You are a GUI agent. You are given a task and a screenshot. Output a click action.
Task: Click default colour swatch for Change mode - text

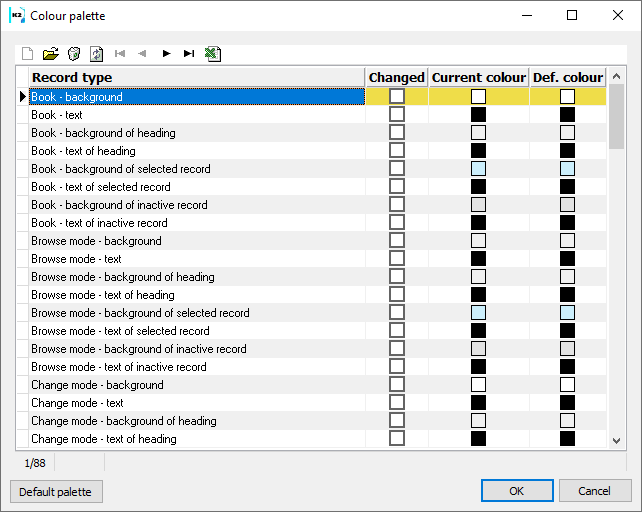[x=567, y=403]
